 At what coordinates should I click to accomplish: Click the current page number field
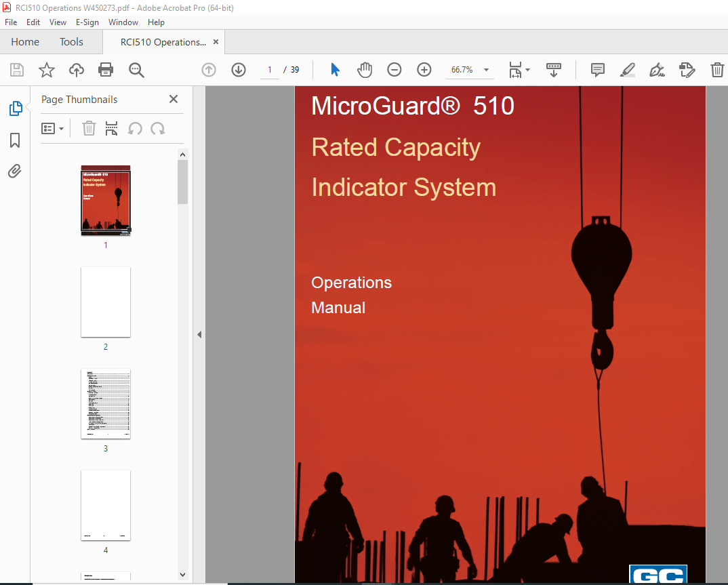tap(270, 70)
